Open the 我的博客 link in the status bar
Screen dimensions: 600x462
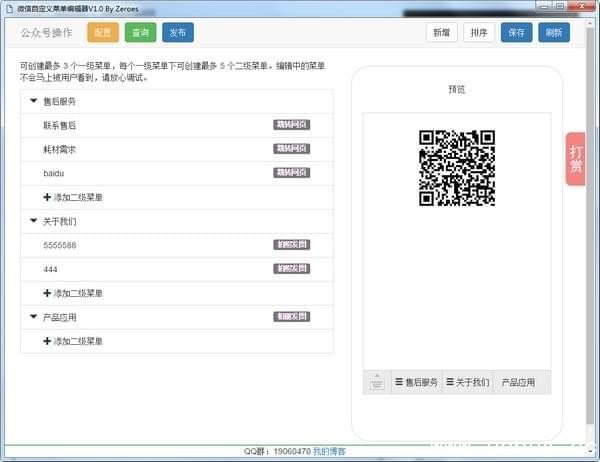coord(329,452)
